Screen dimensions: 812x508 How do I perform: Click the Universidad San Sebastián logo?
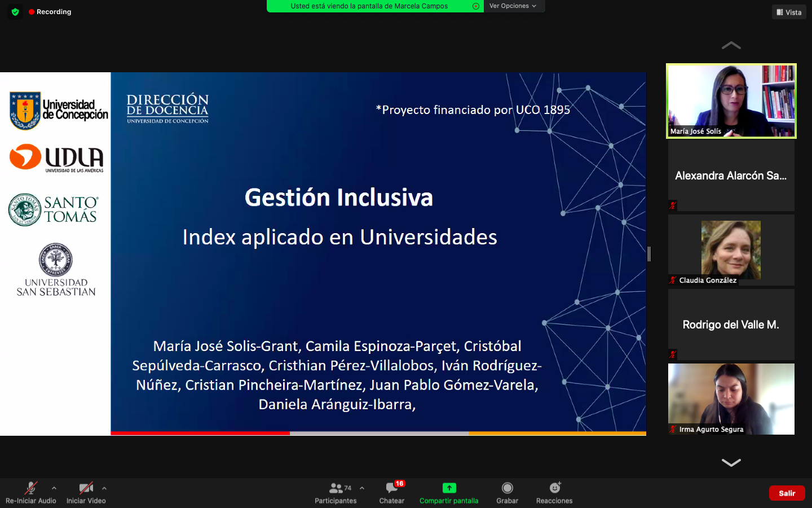tap(56, 270)
